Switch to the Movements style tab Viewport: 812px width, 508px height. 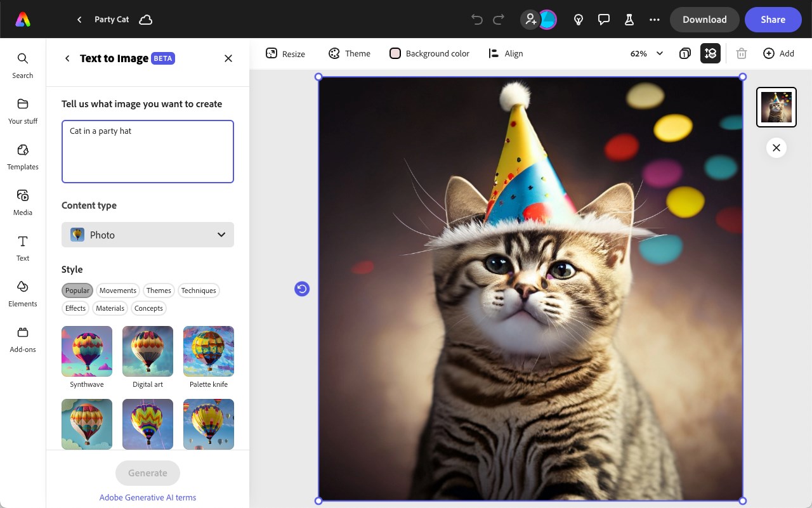click(x=118, y=290)
